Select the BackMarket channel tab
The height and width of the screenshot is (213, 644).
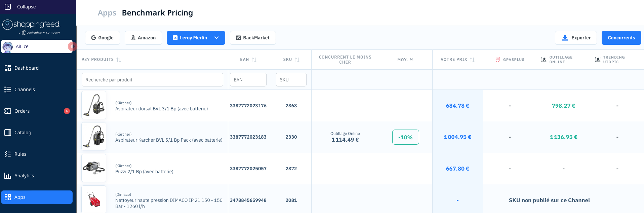pos(253,38)
